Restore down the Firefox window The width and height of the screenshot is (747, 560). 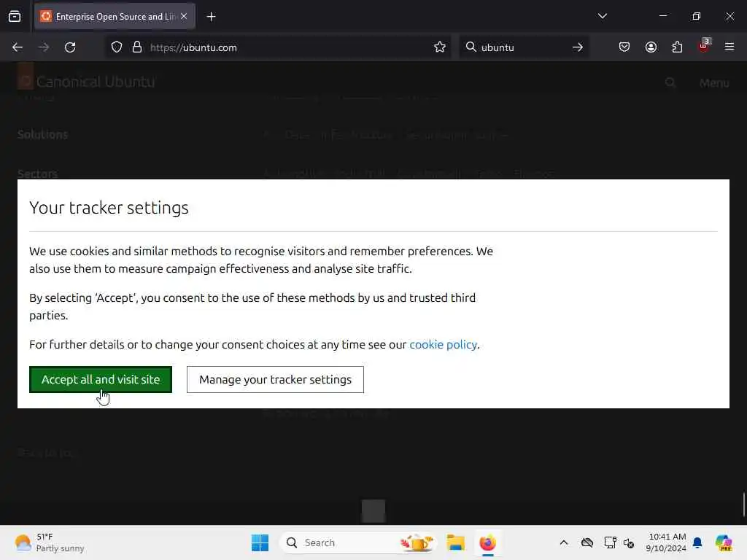pos(697,16)
